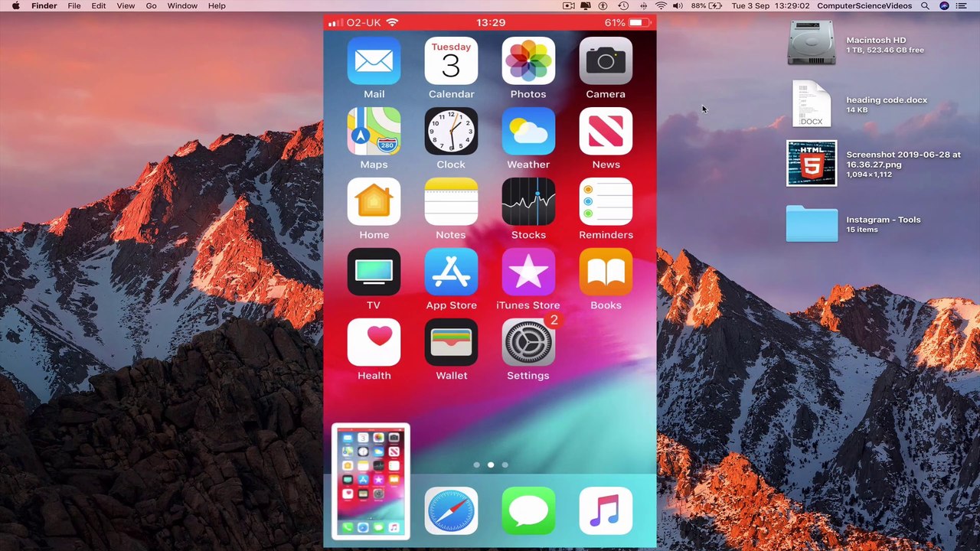
Task: Open the Go menu
Action: click(x=152, y=6)
